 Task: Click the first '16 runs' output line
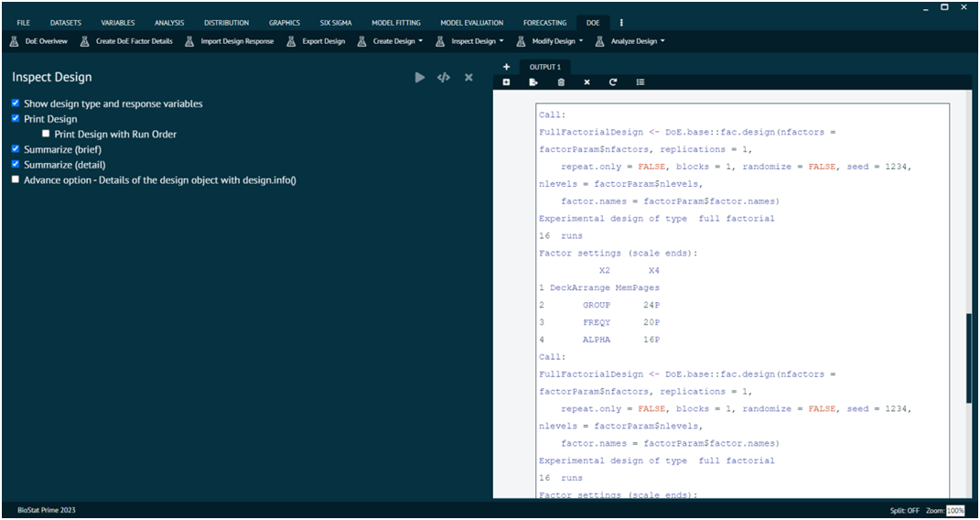[561, 236]
